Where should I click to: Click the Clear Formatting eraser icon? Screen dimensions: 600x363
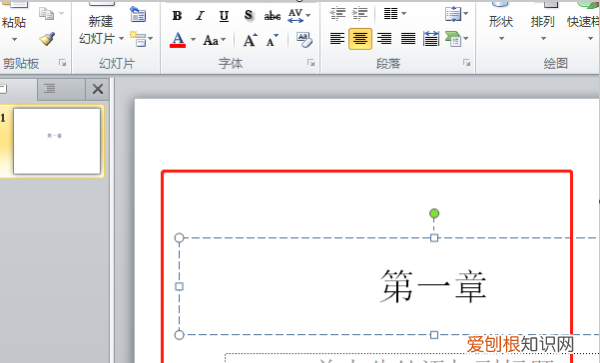point(305,39)
